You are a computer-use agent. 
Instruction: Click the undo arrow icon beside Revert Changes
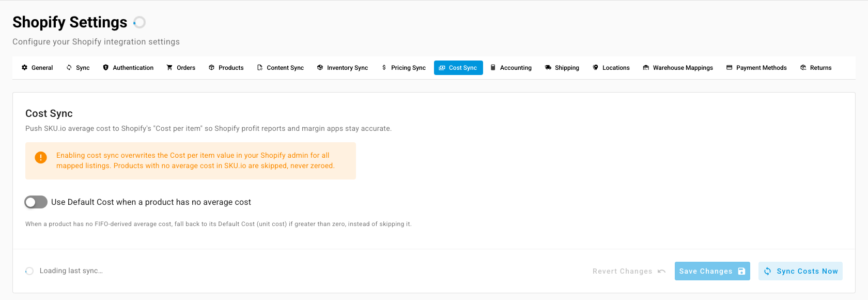tap(661, 271)
